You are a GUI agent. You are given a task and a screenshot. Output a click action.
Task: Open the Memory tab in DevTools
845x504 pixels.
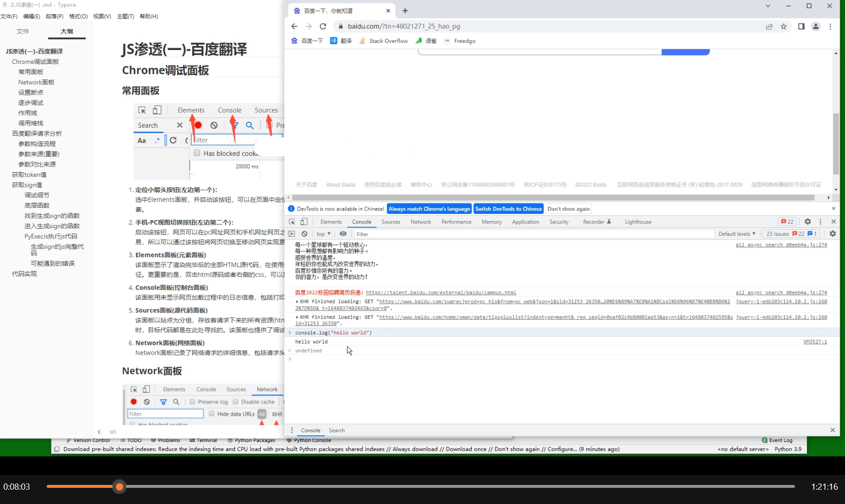tap(491, 222)
